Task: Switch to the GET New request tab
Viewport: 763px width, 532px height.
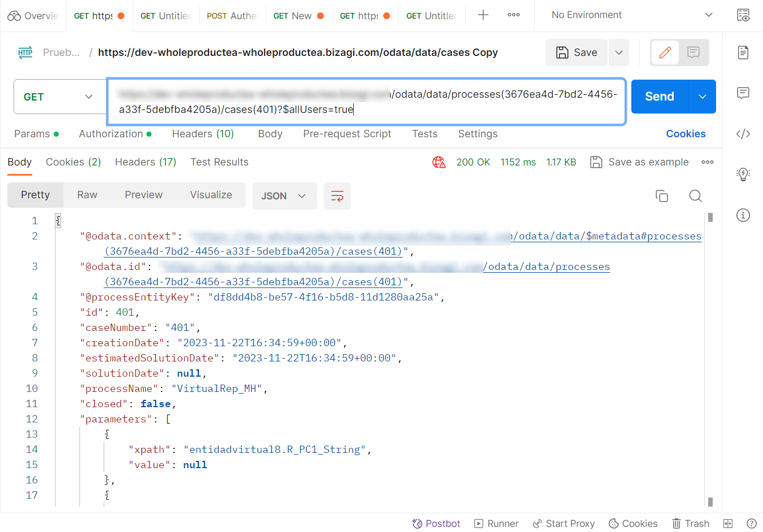Action: point(298,16)
